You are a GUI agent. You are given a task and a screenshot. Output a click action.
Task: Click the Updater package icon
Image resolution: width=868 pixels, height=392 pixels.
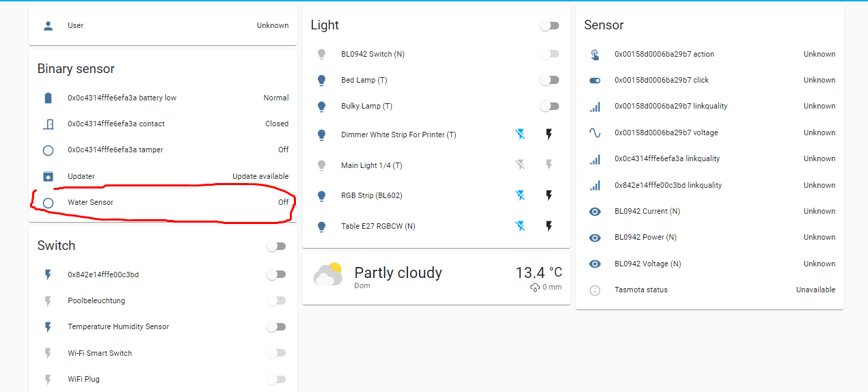point(48,176)
